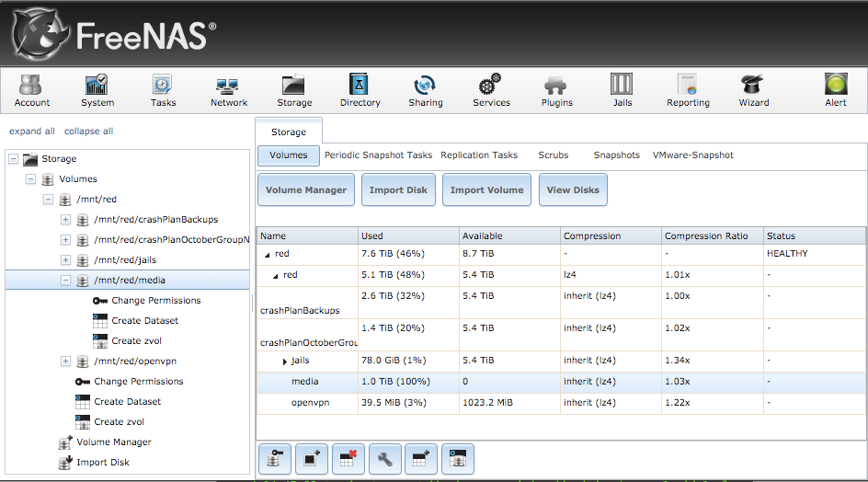Click Volume Manager in the sidebar tree
Viewport: 868px width, 482px height.
coord(113,442)
